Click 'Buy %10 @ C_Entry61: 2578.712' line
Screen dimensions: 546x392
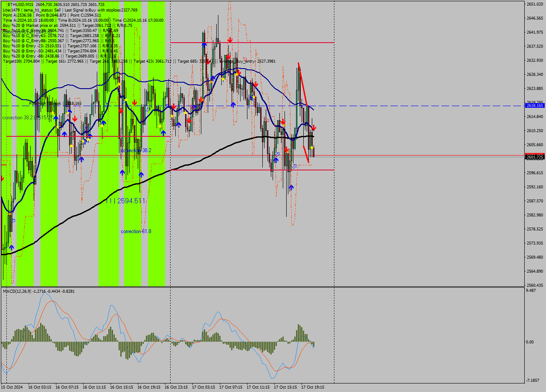61,35
